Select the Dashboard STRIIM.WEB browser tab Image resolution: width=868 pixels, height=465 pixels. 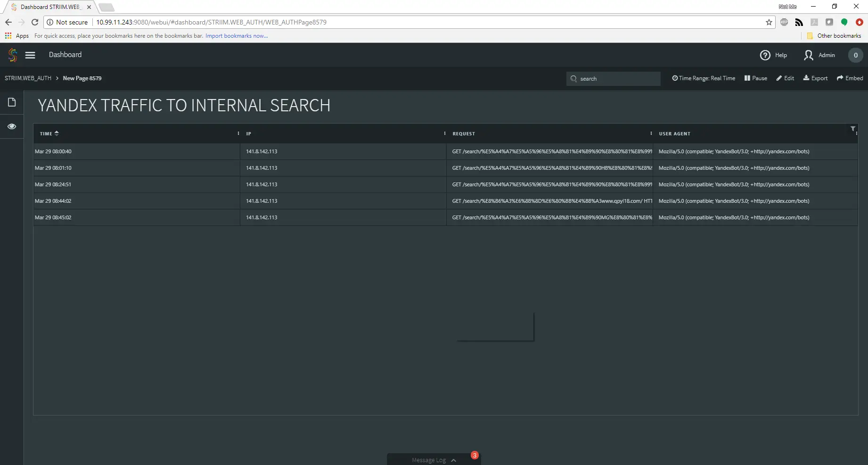click(x=50, y=7)
